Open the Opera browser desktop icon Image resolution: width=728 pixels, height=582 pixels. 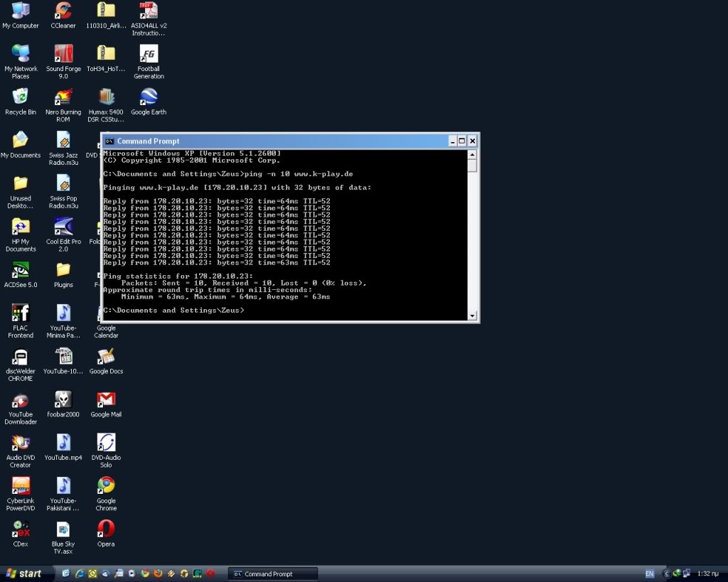point(106,529)
